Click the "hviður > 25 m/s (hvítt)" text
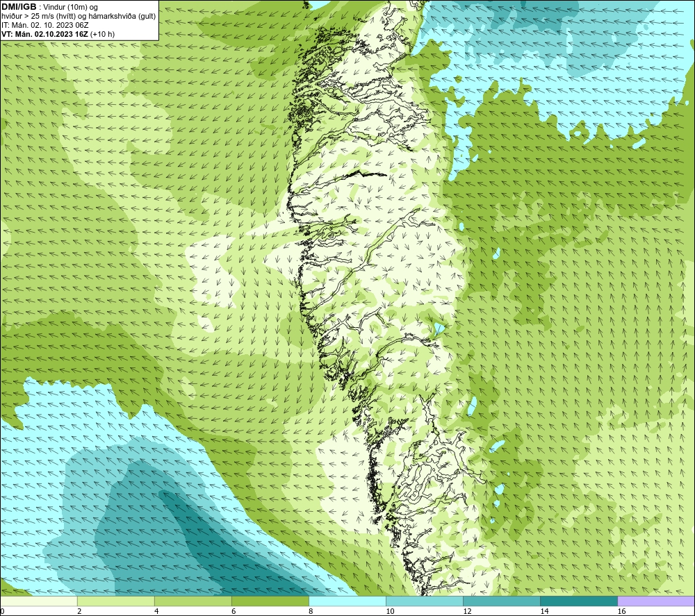The image size is (695, 616). coord(40,16)
